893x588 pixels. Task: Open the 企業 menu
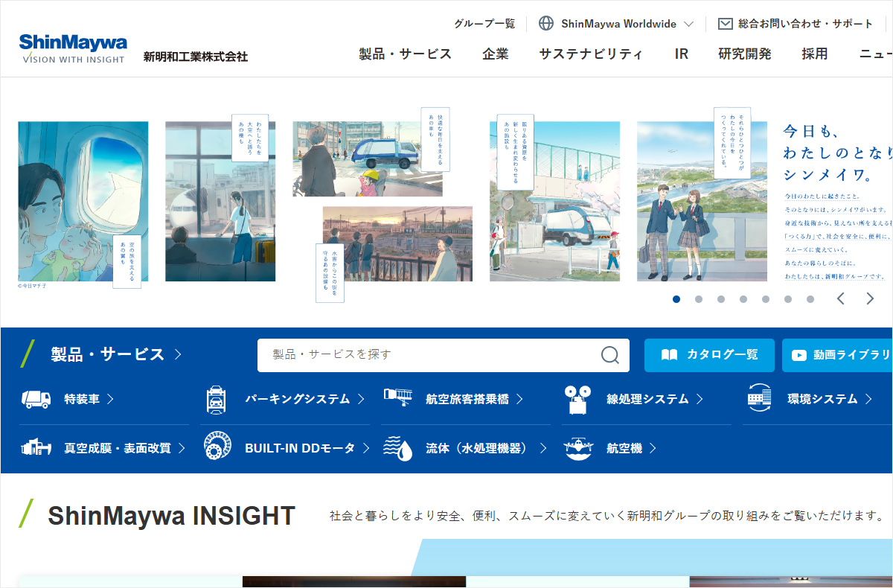click(496, 54)
